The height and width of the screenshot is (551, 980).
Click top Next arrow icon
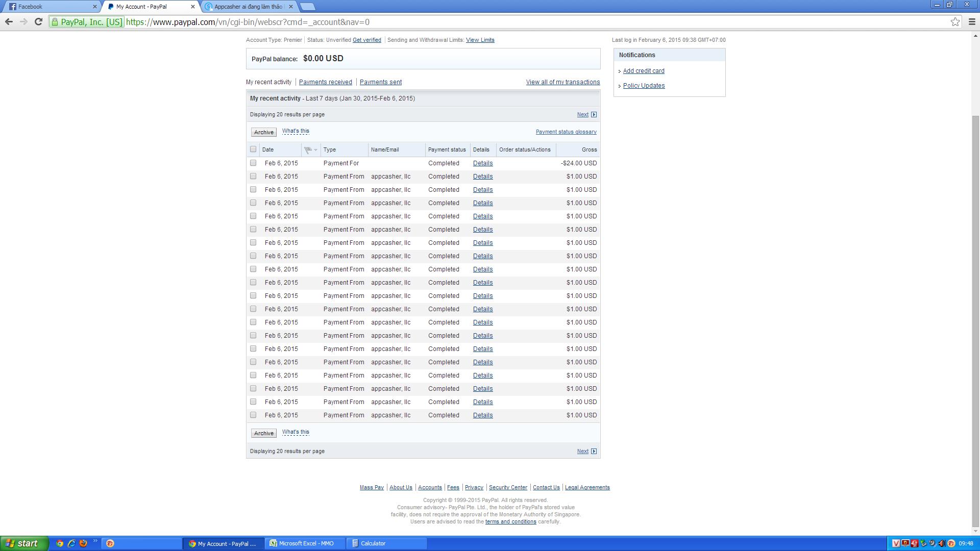594,115
